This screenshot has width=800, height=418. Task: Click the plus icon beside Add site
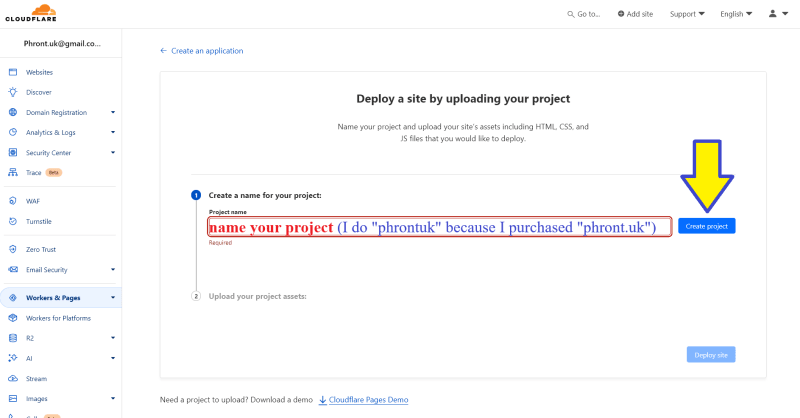click(x=621, y=14)
